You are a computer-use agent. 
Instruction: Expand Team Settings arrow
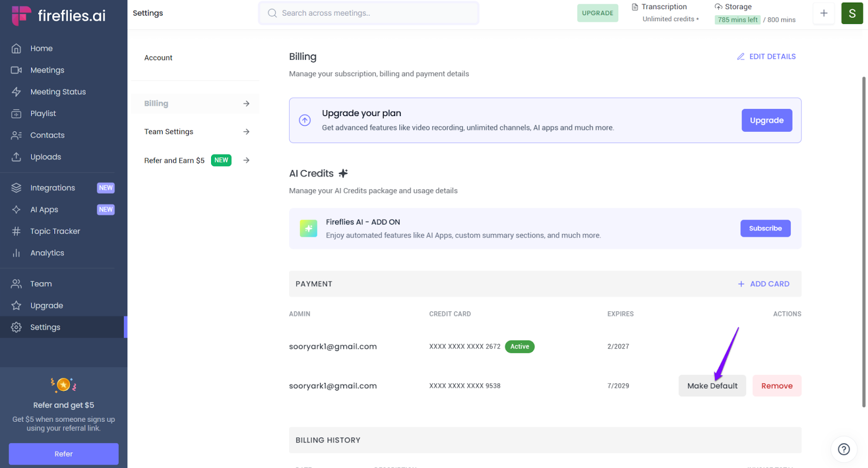[x=246, y=132]
